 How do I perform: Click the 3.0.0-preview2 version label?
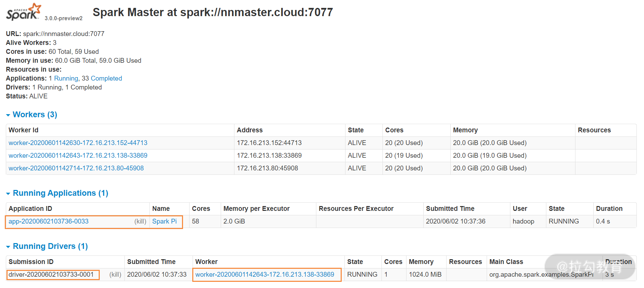63,18
